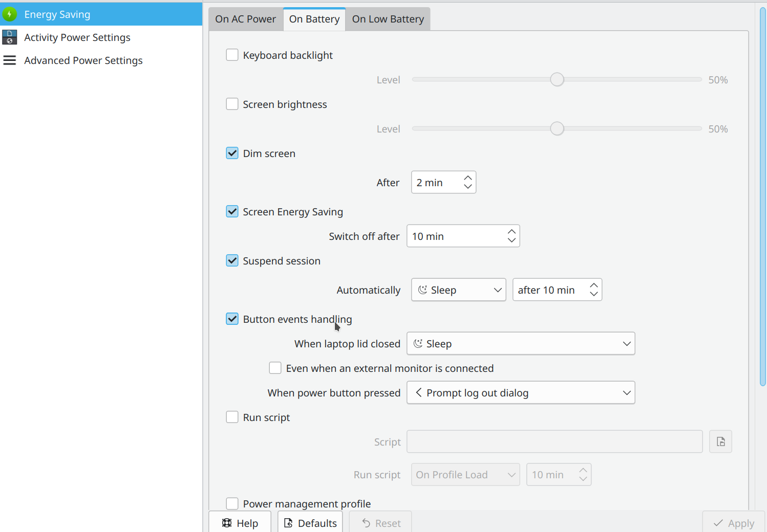Check Even when an external monitor is connected

[275, 368]
